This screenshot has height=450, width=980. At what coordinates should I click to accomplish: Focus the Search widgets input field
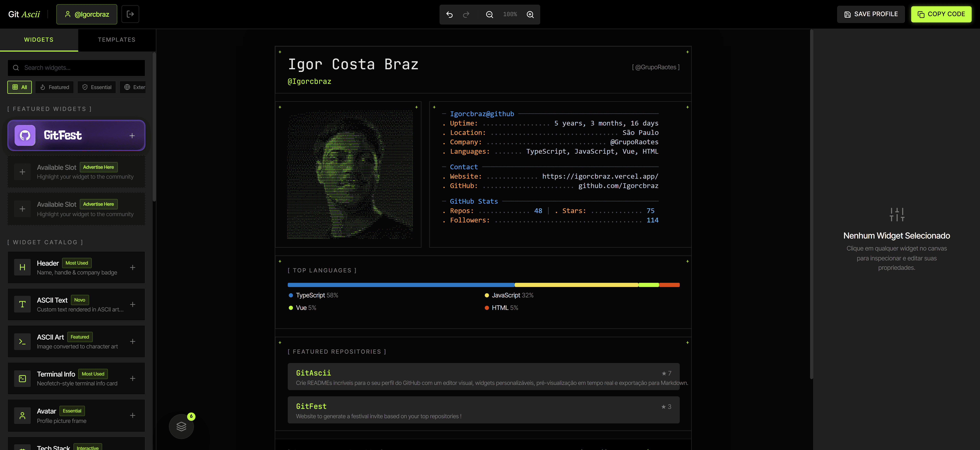pos(76,68)
